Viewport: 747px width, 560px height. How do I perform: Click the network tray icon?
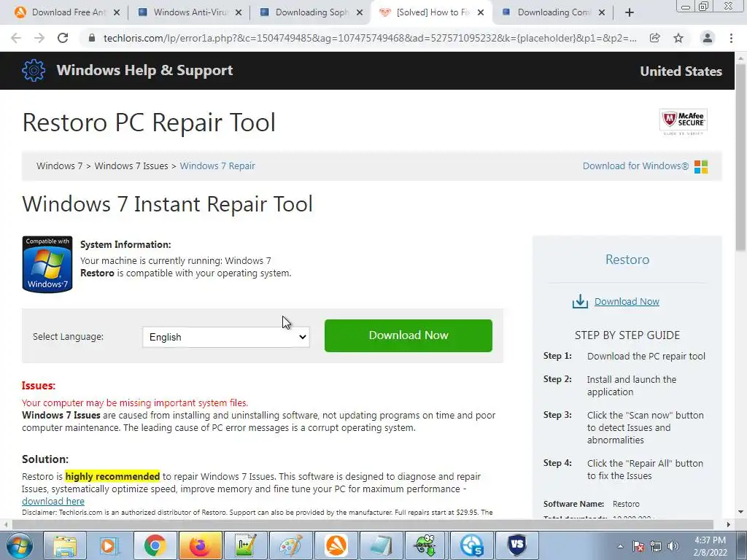[x=656, y=546]
